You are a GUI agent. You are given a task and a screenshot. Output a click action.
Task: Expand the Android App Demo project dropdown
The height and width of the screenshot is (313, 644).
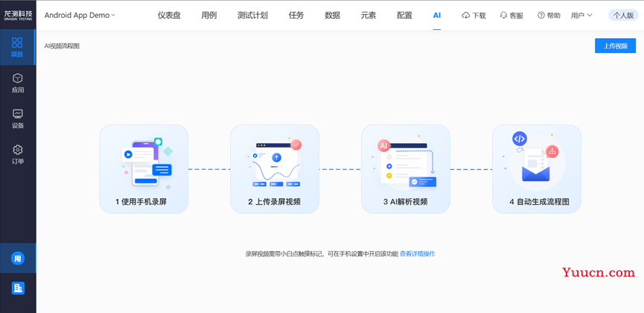(x=80, y=15)
